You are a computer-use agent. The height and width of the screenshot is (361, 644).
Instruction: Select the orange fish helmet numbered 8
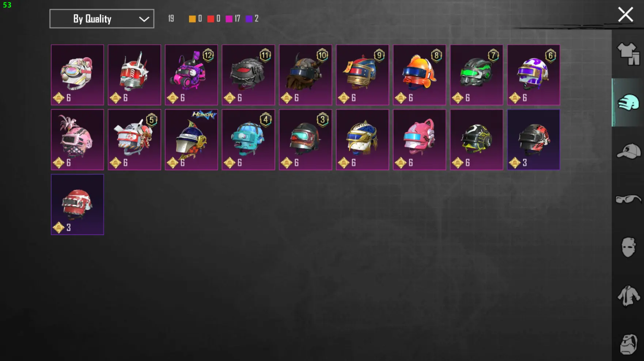point(419,75)
